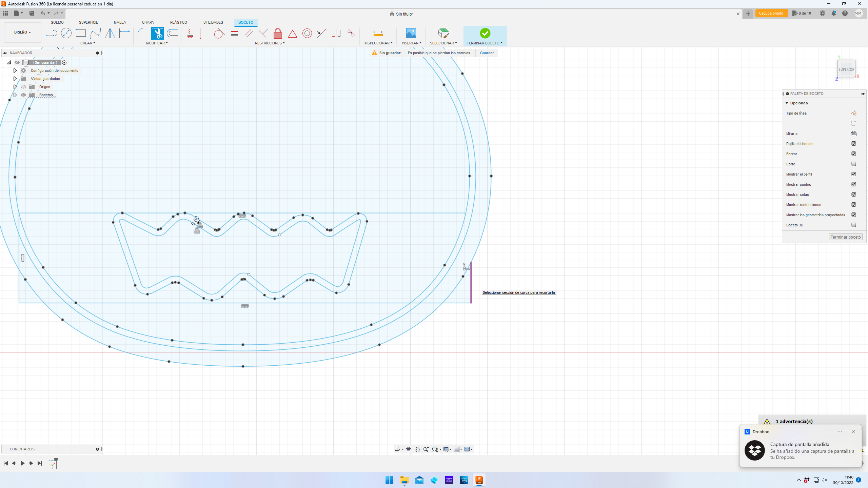Apply the concentric constraint icon

point(307,33)
